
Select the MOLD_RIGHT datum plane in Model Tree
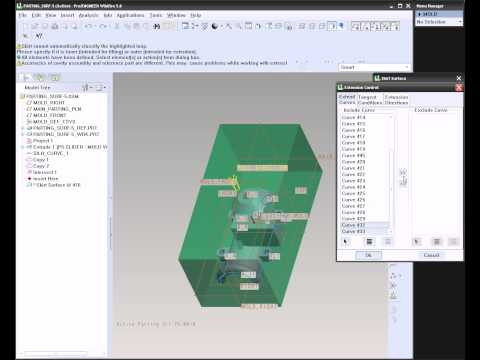[x=49, y=103]
